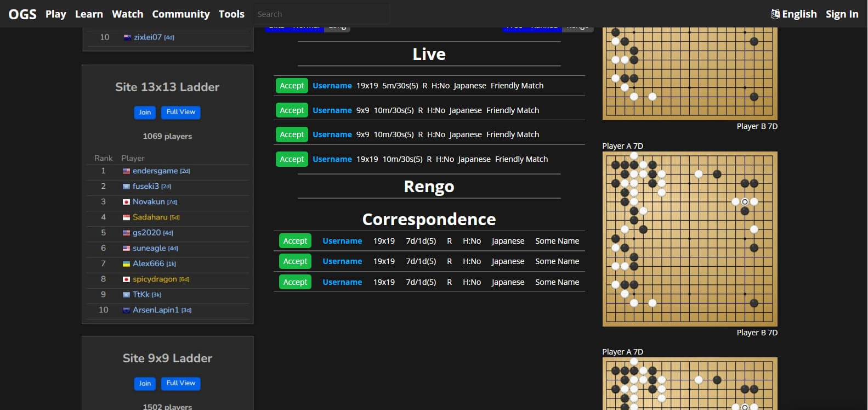Click the OGS logo in the header

click(22, 14)
